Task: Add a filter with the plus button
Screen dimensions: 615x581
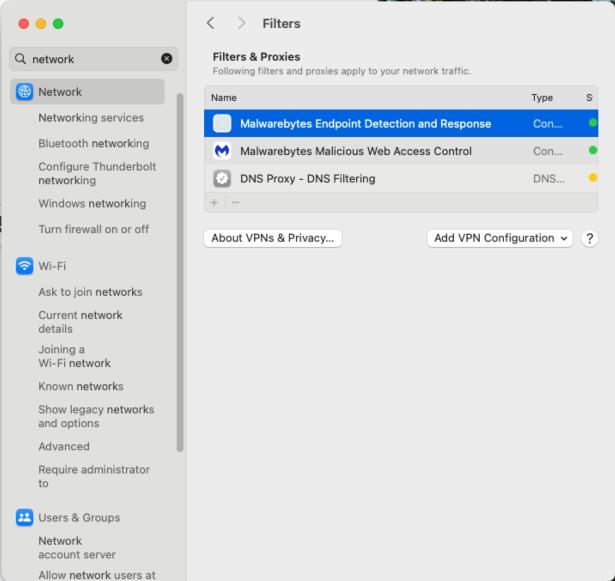Action: pos(214,202)
